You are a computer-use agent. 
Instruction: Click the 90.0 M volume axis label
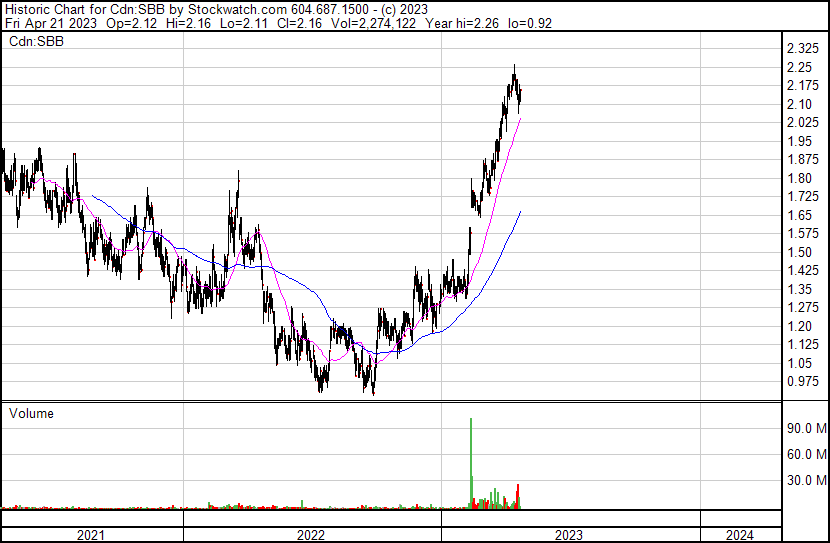click(806, 428)
